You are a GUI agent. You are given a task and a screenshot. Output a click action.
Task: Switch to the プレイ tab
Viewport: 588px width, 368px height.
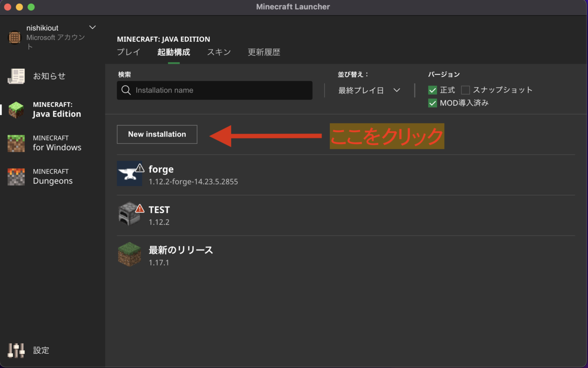[129, 52]
